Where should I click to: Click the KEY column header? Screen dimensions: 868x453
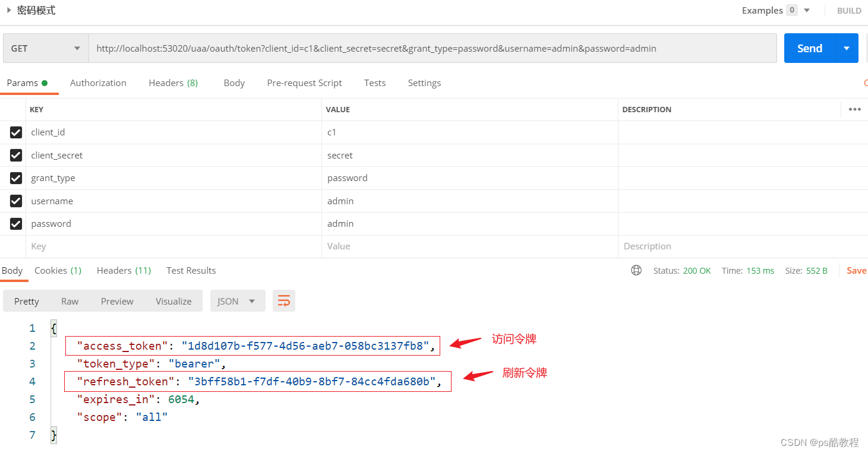[x=36, y=110]
